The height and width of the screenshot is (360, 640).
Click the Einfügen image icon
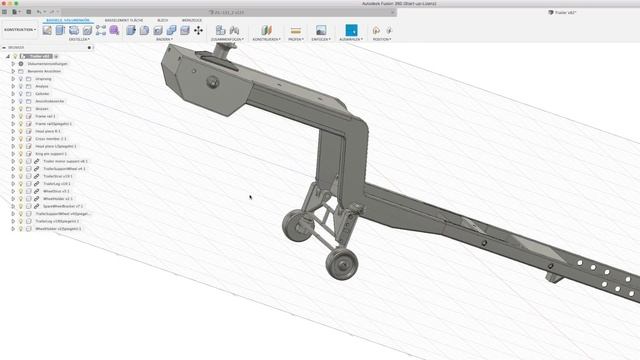point(321,30)
